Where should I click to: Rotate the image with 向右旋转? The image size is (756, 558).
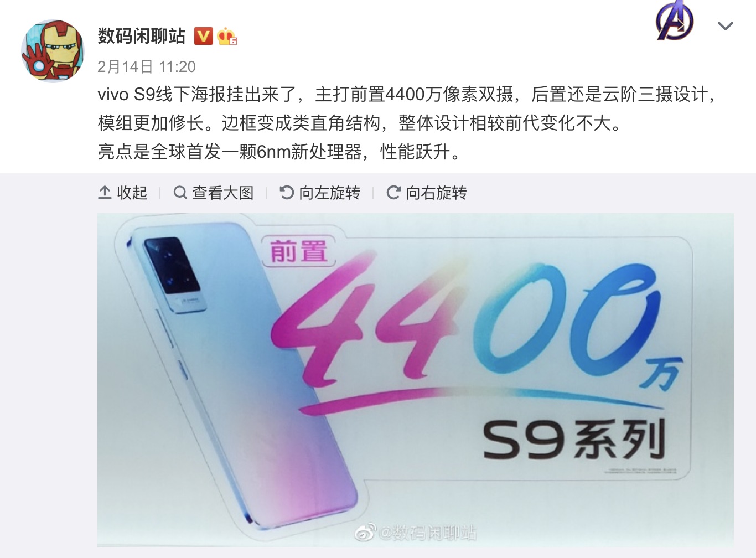point(437,193)
